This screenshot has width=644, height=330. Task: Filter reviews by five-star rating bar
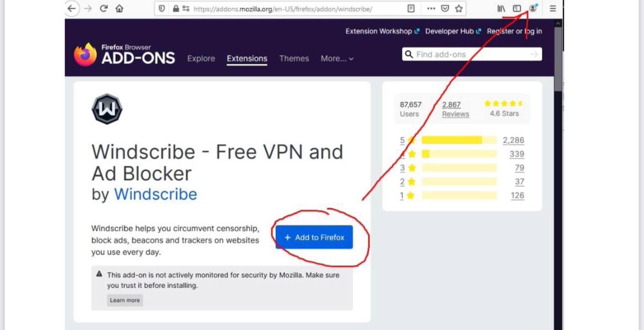tap(459, 140)
